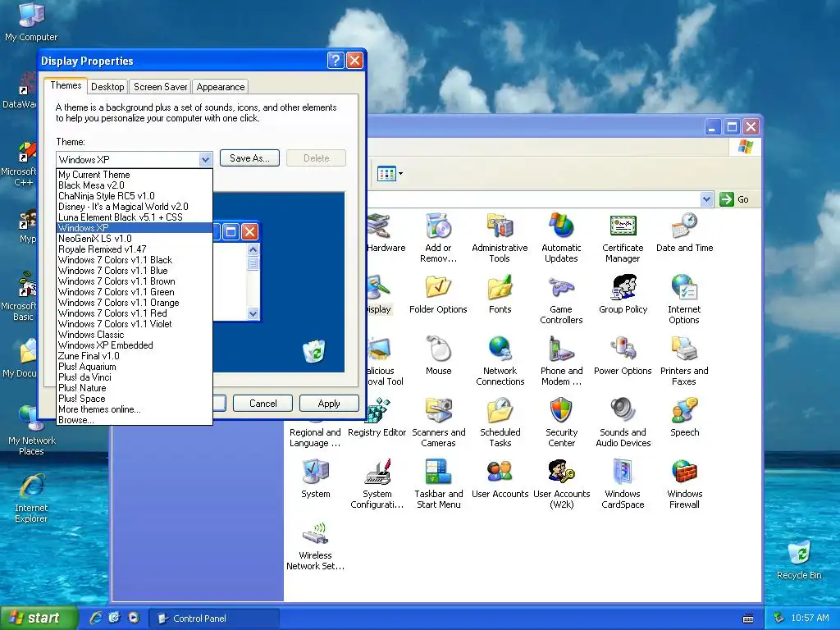The height and width of the screenshot is (630, 840).
Task: Choose Disney - It's a Magical World theme
Action: point(134,207)
